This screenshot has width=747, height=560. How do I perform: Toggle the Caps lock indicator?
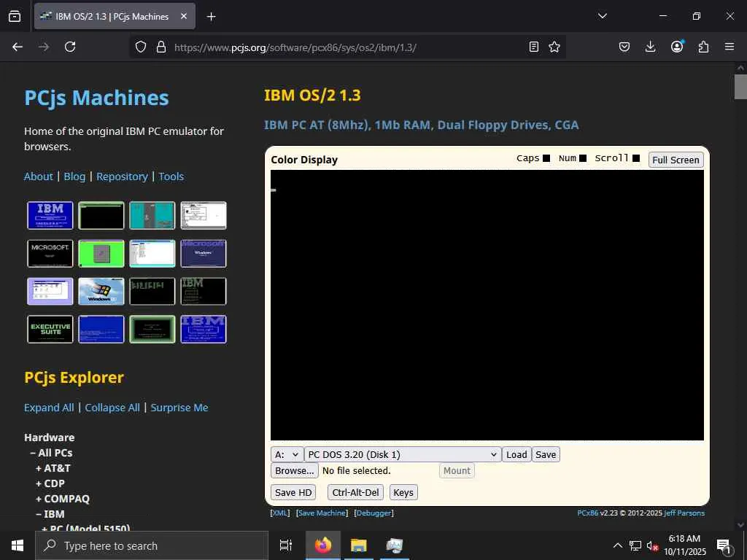pyautogui.click(x=546, y=158)
